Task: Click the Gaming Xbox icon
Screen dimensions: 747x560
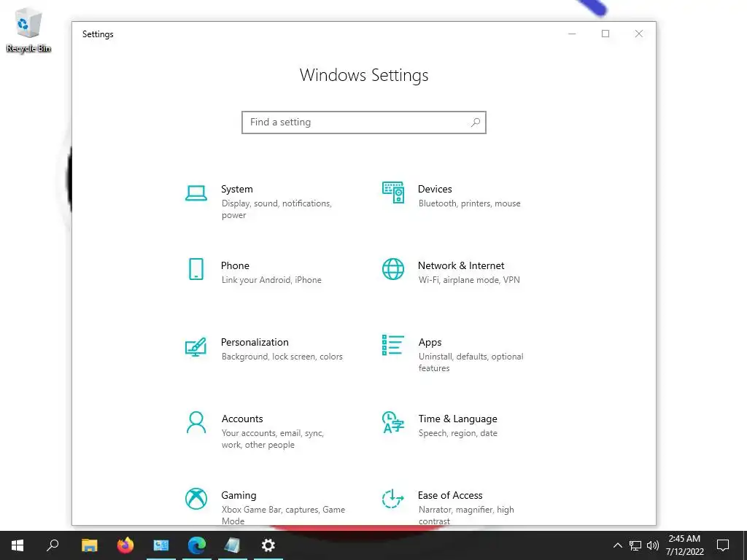Action: (196, 499)
